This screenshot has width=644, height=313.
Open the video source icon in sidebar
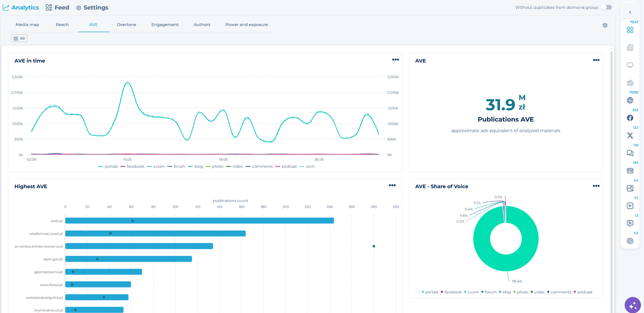pos(630,206)
